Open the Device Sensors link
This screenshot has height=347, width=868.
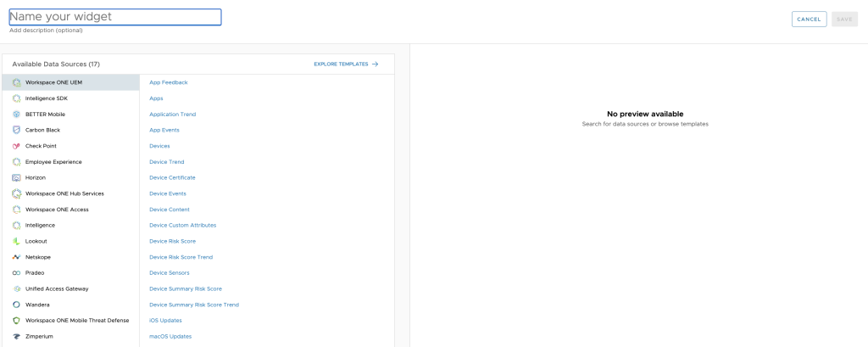pyautogui.click(x=170, y=273)
